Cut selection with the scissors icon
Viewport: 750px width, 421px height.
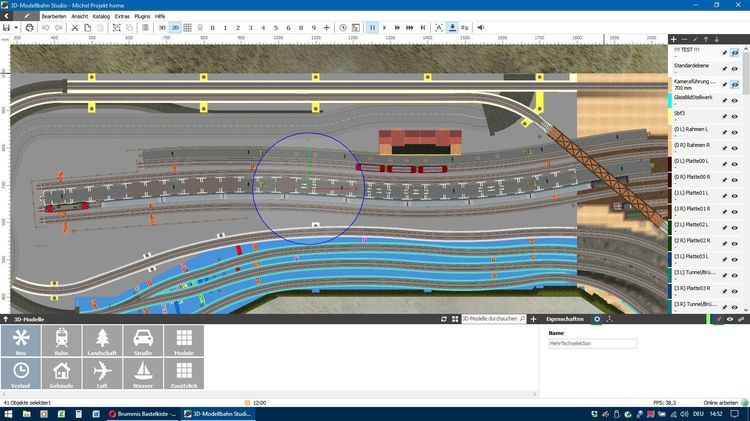tap(75, 28)
